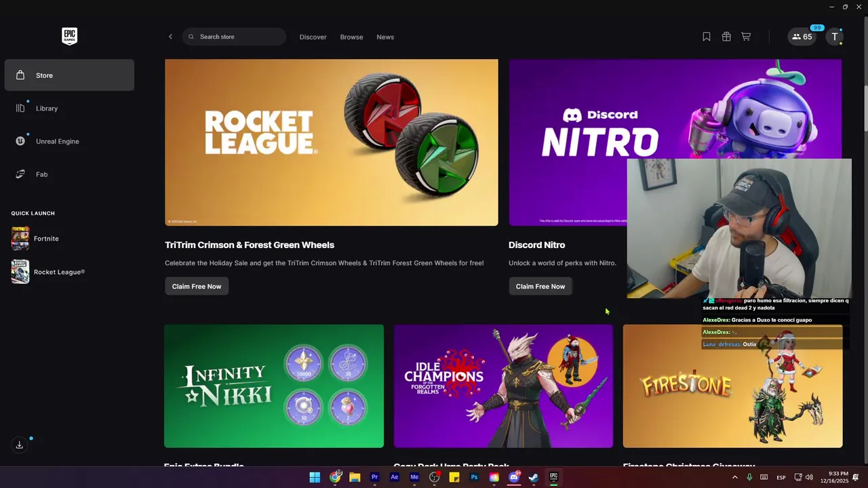The height and width of the screenshot is (488, 868).
Task: Open the account profile T avatar
Action: (835, 37)
